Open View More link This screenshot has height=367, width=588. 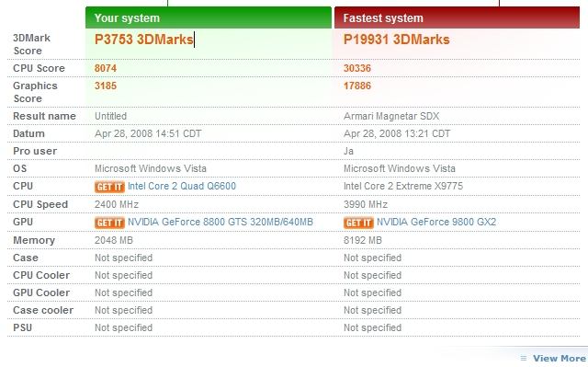click(x=559, y=358)
